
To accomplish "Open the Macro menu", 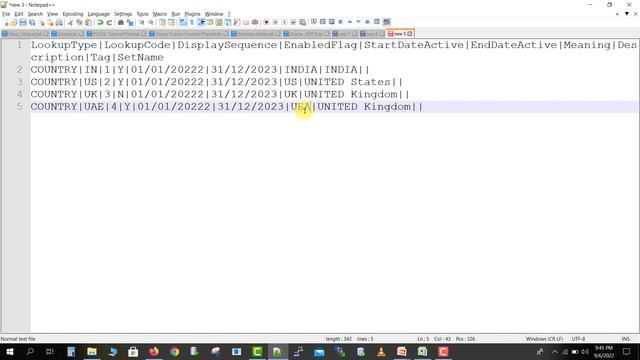I will [x=160, y=14].
